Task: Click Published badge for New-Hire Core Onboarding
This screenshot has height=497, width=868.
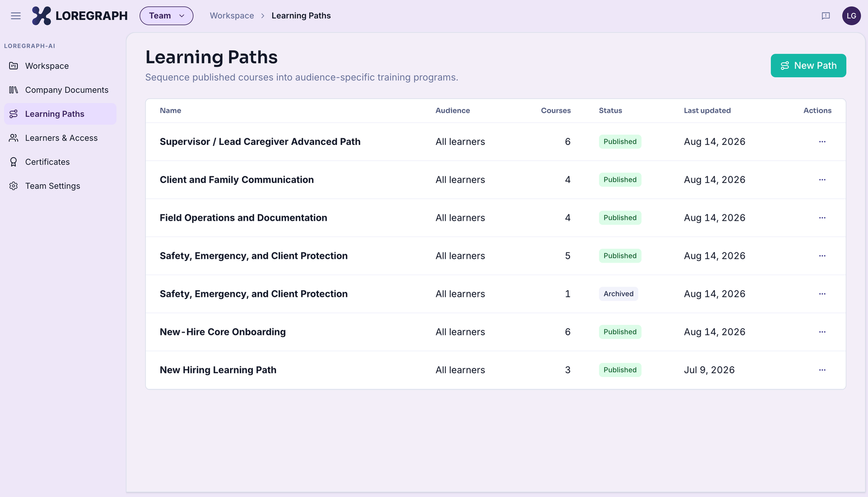Action: [x=620, y=332]
